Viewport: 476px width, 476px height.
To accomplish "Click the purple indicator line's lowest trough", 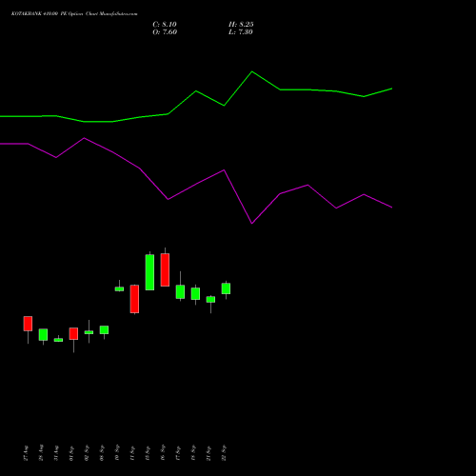I will (252, 224).
